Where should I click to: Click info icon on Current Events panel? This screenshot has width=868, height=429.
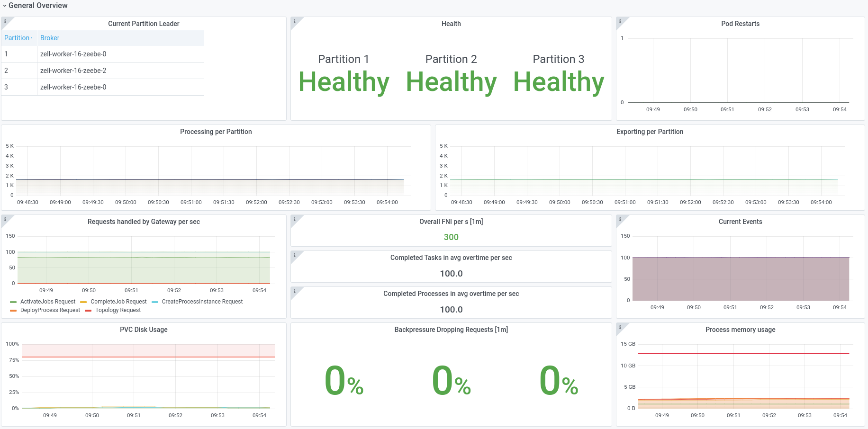[x=620, y=219]
